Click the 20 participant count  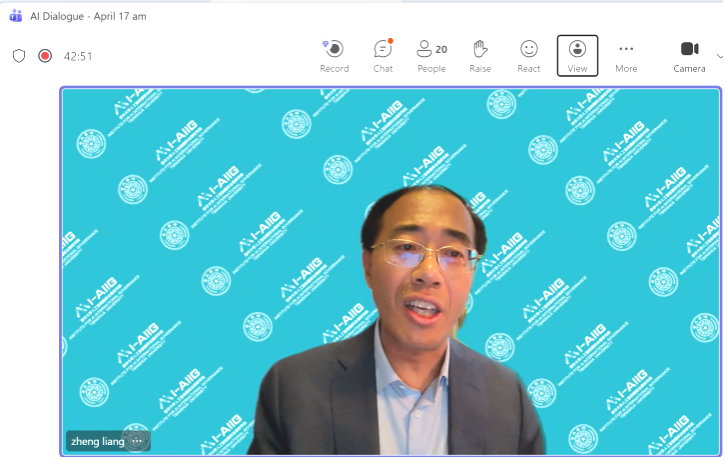pyautogui.click(x=441, y=48)
